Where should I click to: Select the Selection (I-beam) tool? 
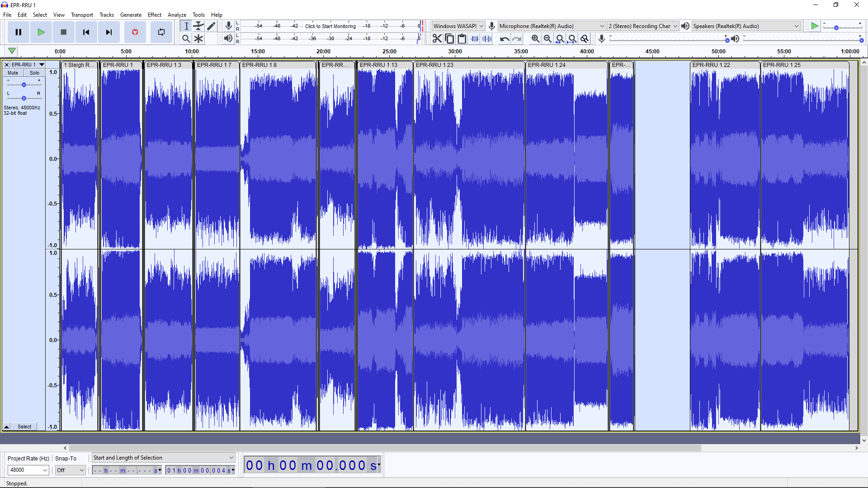point(186,26)
